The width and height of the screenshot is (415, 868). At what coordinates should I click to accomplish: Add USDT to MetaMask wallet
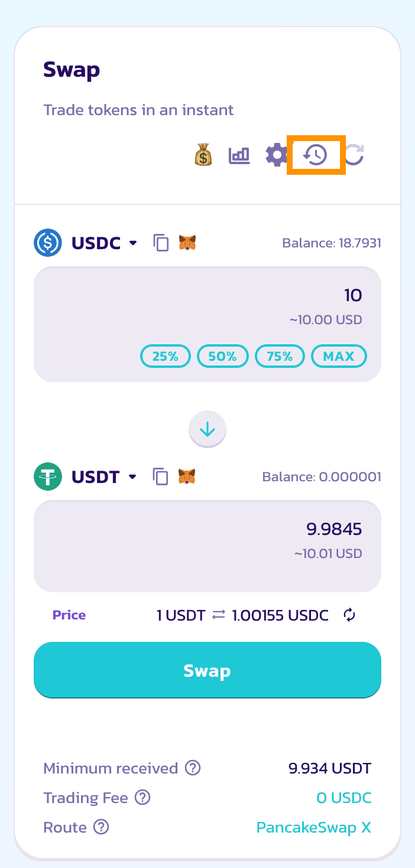187,477
